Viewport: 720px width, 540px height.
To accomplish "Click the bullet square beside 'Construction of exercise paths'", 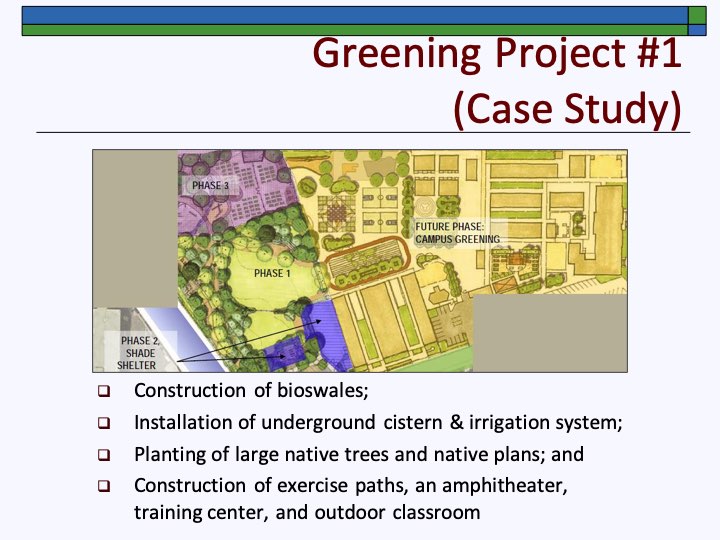I will point(103,486).
